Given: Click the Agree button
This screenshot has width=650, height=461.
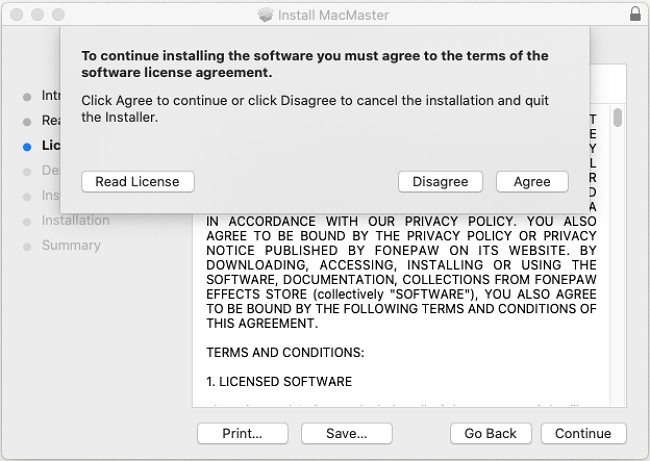Looking at the screenshot, I should [x=532, y=182].
